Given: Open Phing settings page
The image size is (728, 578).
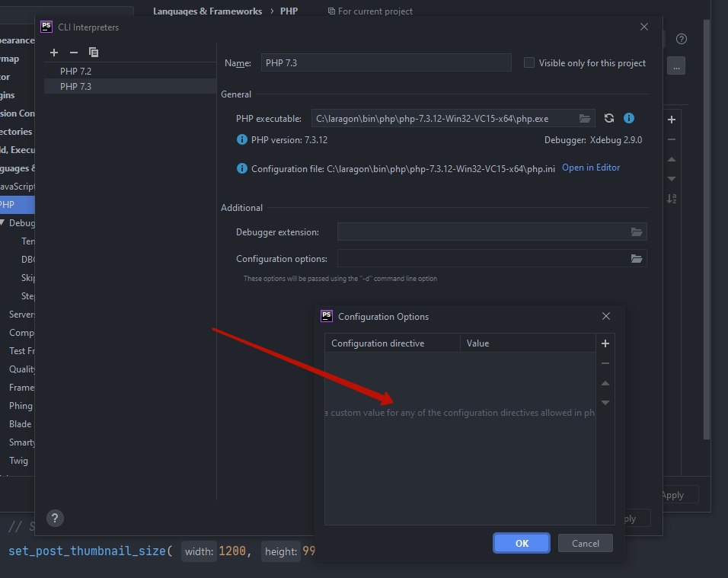Looking at the screenshot, I should [x=21, y=406].
